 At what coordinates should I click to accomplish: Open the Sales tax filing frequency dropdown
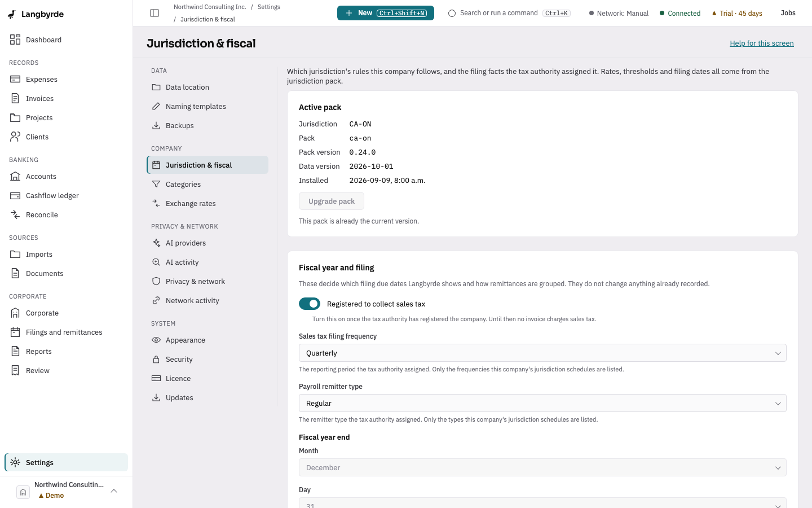(x=542, y=353)
